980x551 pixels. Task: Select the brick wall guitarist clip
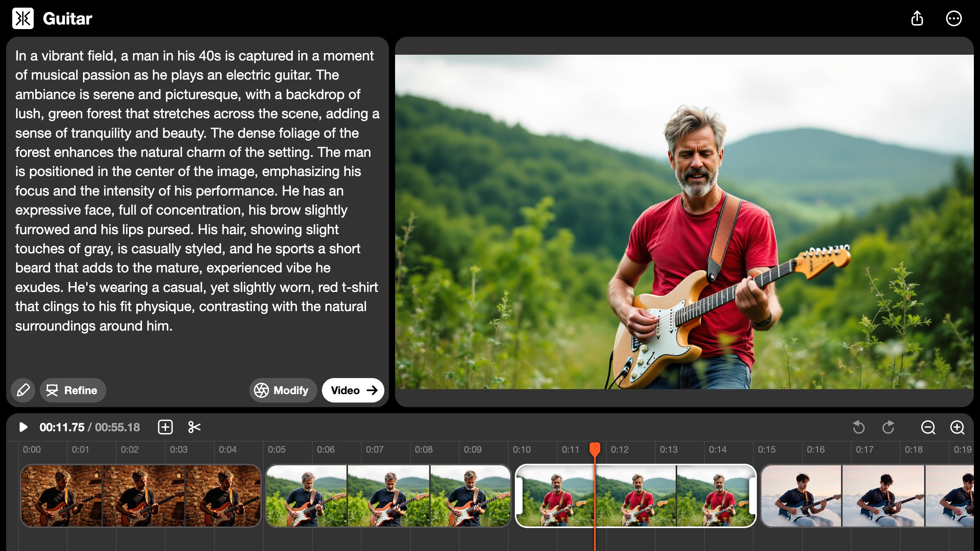click(141, 496)
